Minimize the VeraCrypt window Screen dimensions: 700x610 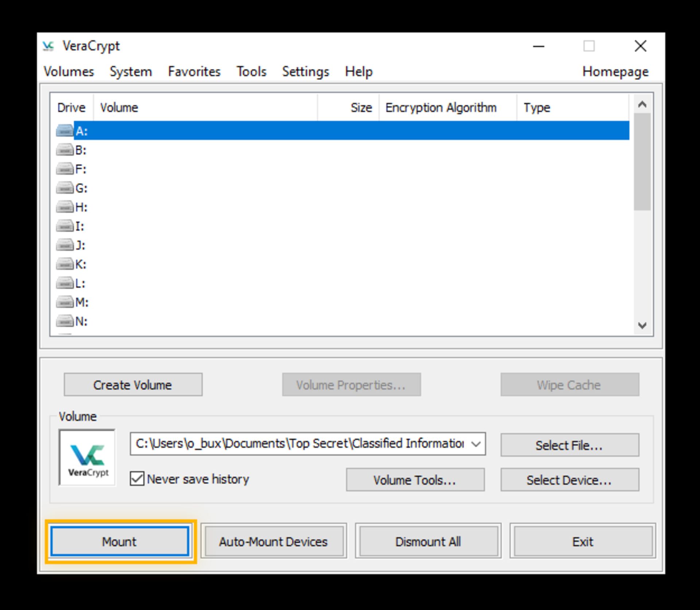click(538, 46)
